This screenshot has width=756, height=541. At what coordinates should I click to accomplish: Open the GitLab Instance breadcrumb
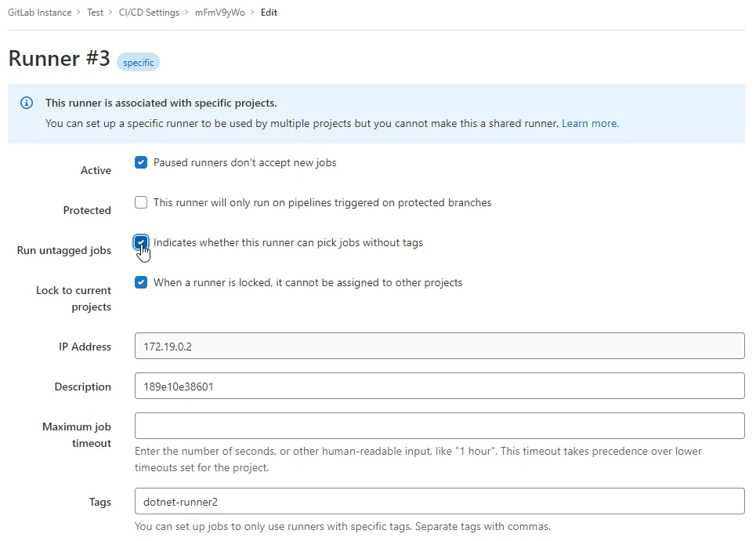tap(39, 13)
